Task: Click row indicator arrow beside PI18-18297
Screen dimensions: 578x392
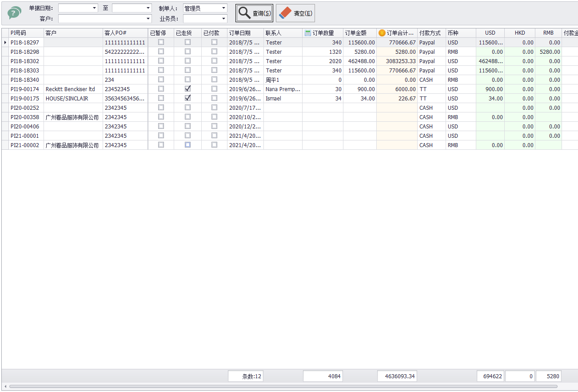Action: pyautogui.click(x=5, y=43)
